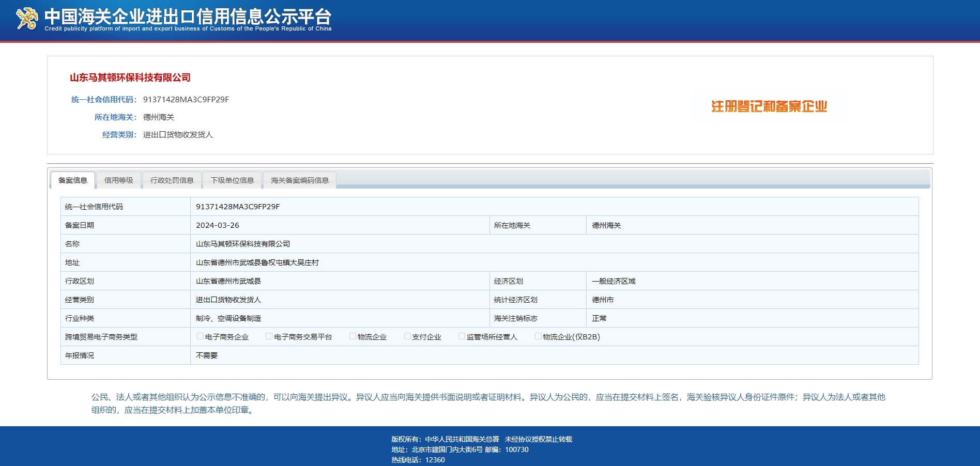980x466 pixels.
Task: Select the 备案信息 tab
Action: tap(72, 180)
